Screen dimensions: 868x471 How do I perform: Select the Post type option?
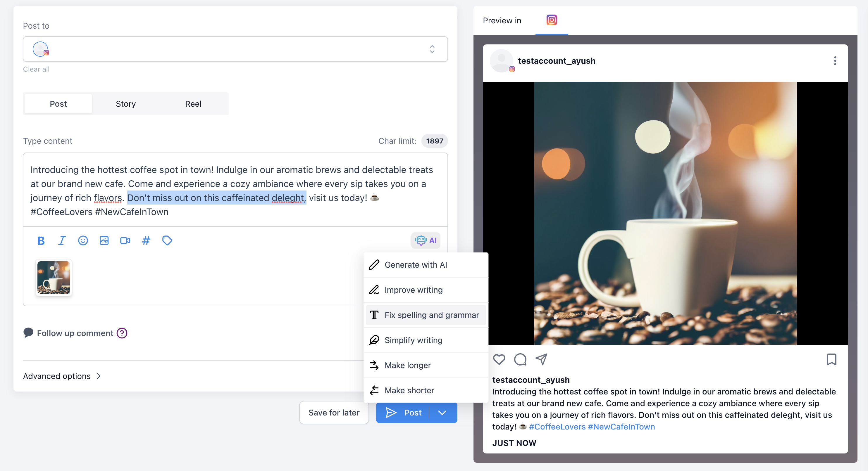58,104
